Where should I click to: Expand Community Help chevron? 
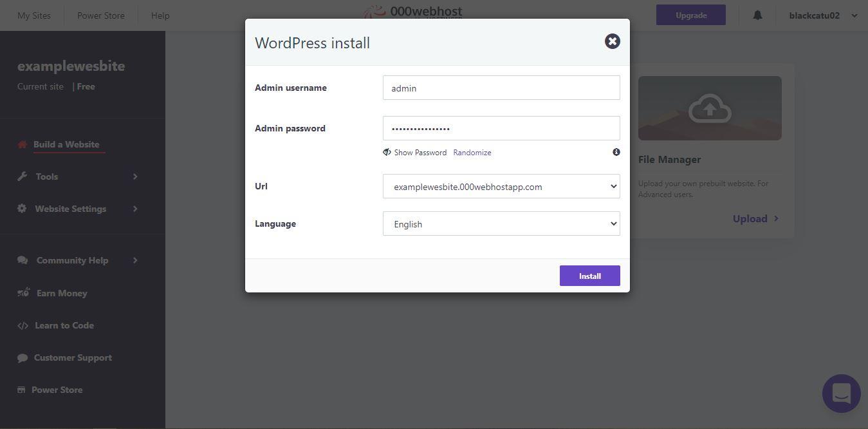[x=135, y=260]
